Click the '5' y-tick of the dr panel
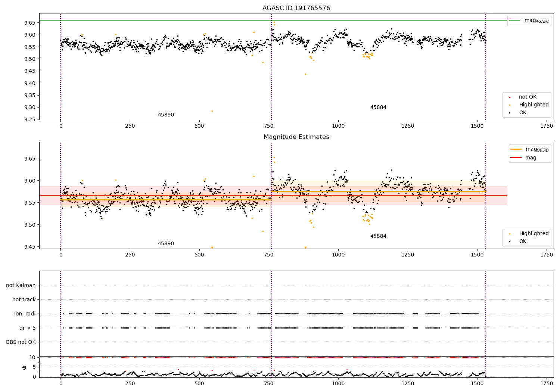560x392 pixels. coord(34,367)
